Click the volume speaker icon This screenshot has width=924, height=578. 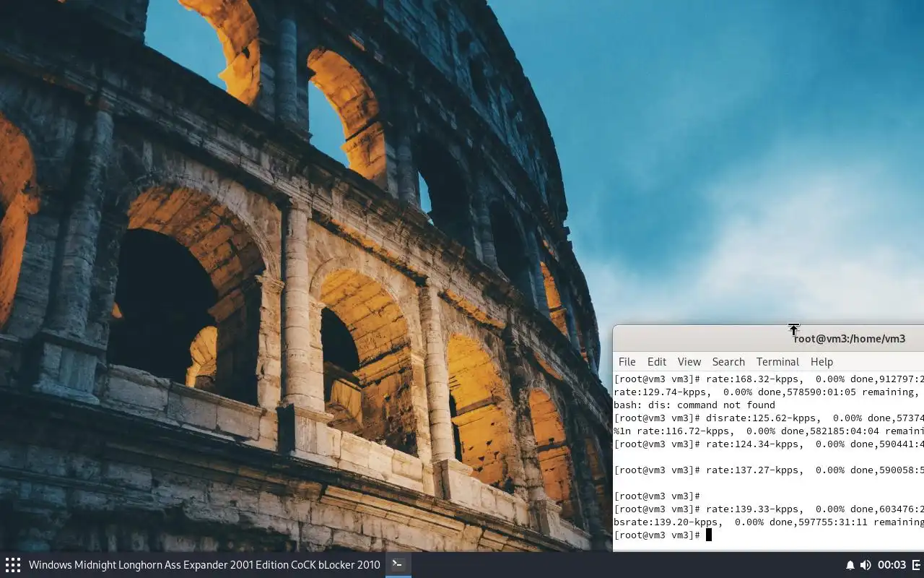866,565
